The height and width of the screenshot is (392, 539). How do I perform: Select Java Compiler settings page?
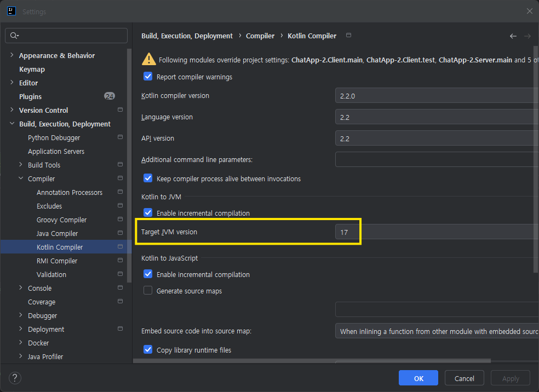(57, 233)
